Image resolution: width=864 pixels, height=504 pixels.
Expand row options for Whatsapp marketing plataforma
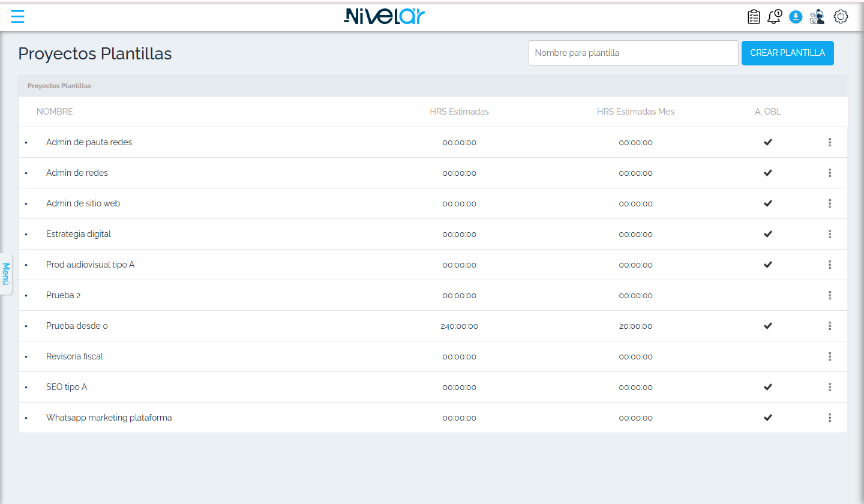point(830,418)
